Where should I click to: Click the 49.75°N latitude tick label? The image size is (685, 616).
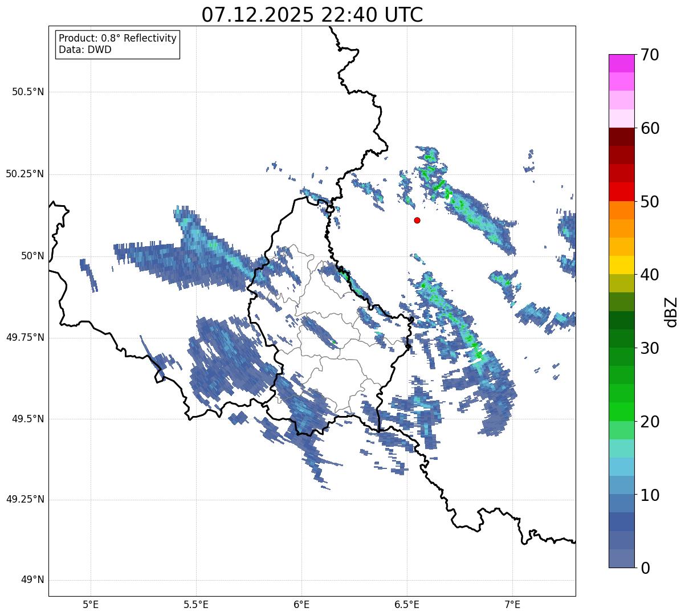point(25,337)
